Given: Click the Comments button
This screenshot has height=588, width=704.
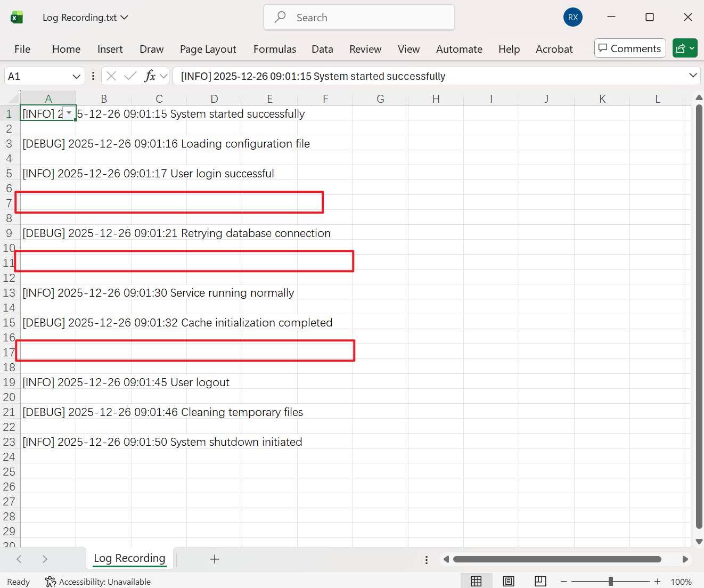Looking at the screenshot, I should 629,48.
